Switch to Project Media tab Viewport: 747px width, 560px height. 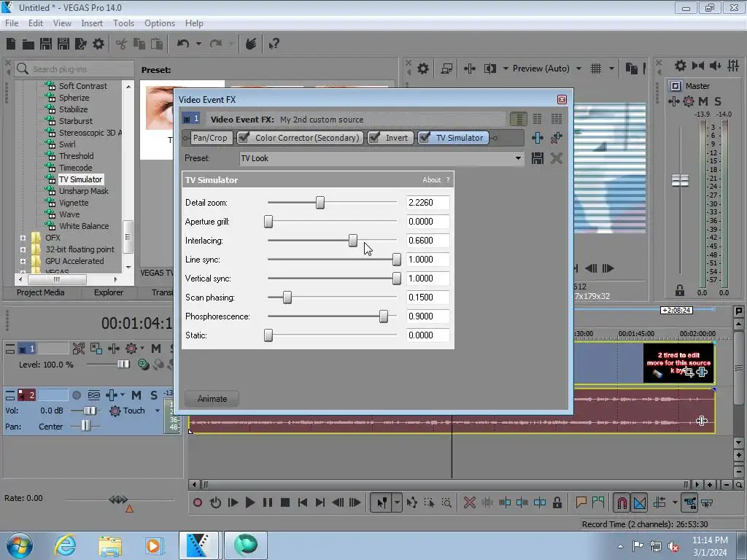[x=41, y=292]
